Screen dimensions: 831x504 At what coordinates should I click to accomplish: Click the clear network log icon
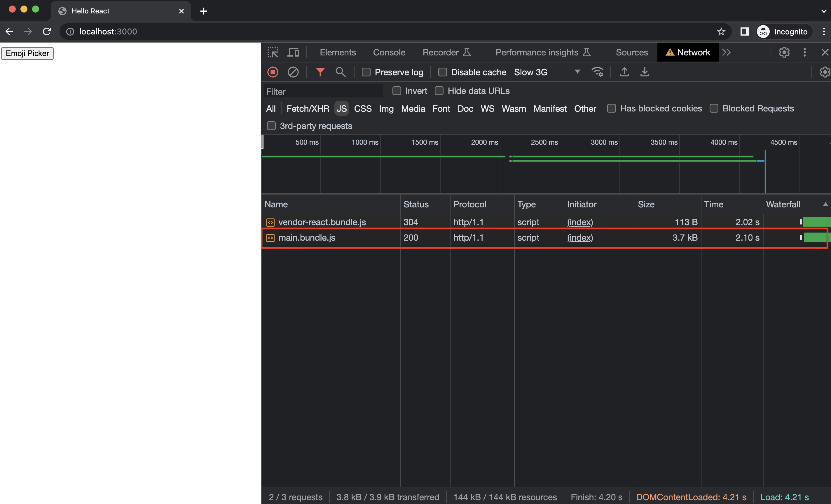click(x=293, y=71)
